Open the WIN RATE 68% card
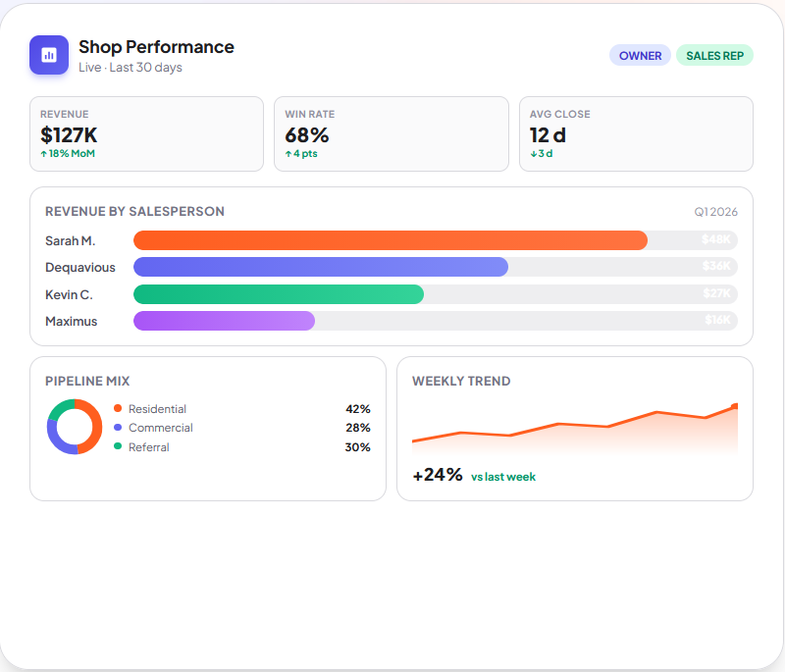 [392, 134]
